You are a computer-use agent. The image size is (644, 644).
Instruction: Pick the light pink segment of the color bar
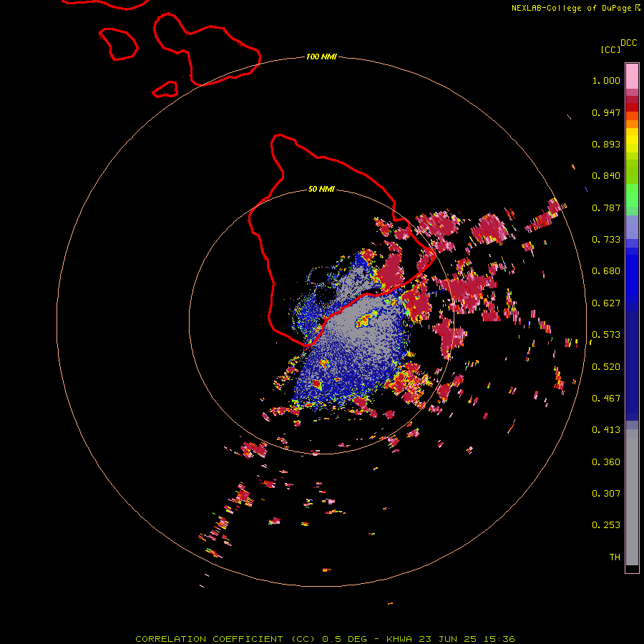(x=632, y=77)
